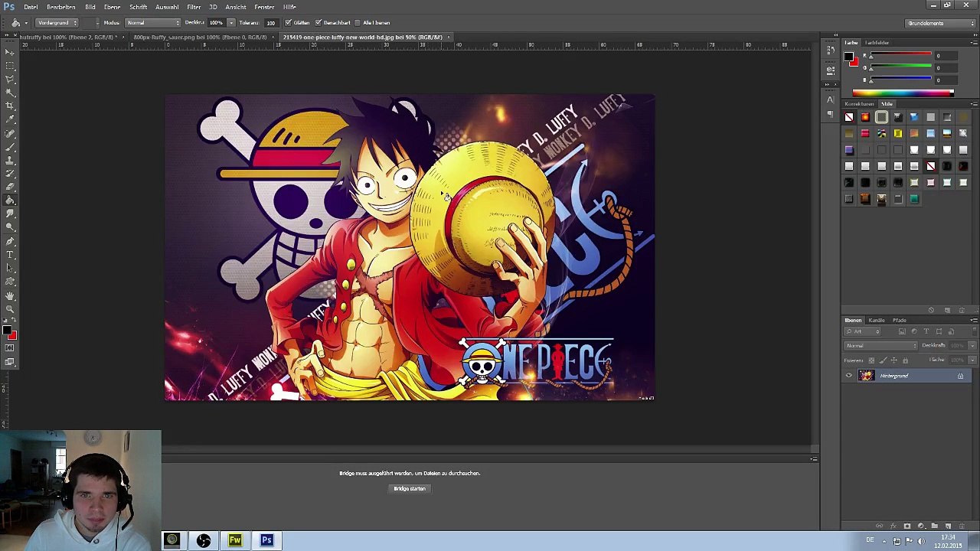Select the Eraser tool
The image size is (980, 551).
click(x=9, y=186)
